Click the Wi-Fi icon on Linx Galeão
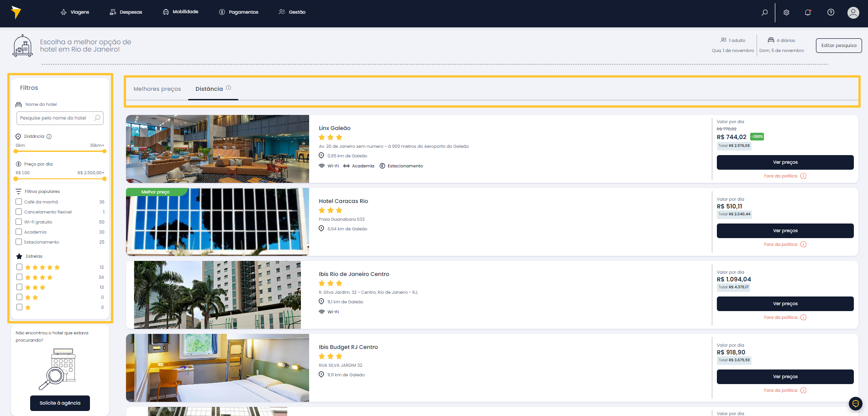The image size is (868, 416). [322, 166]
